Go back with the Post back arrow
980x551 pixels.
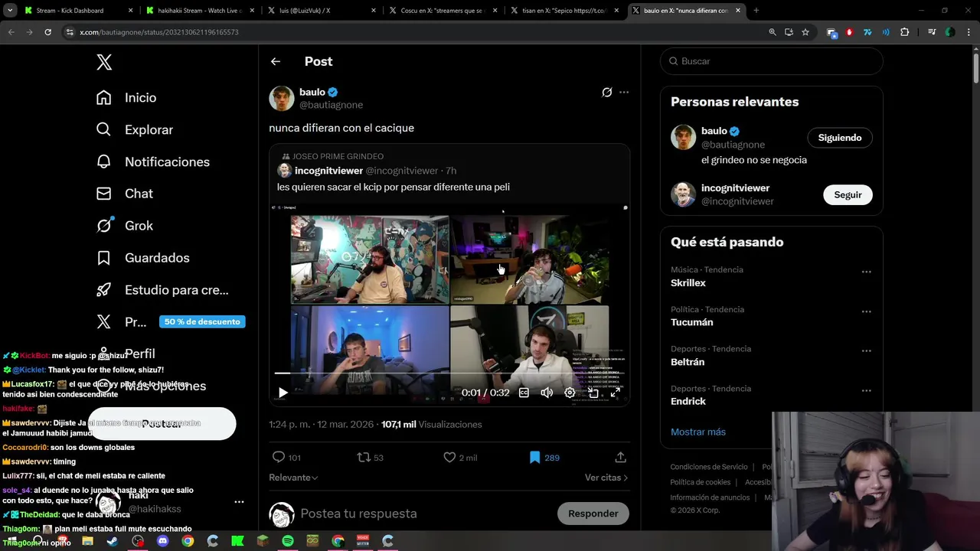coord(276,61)
